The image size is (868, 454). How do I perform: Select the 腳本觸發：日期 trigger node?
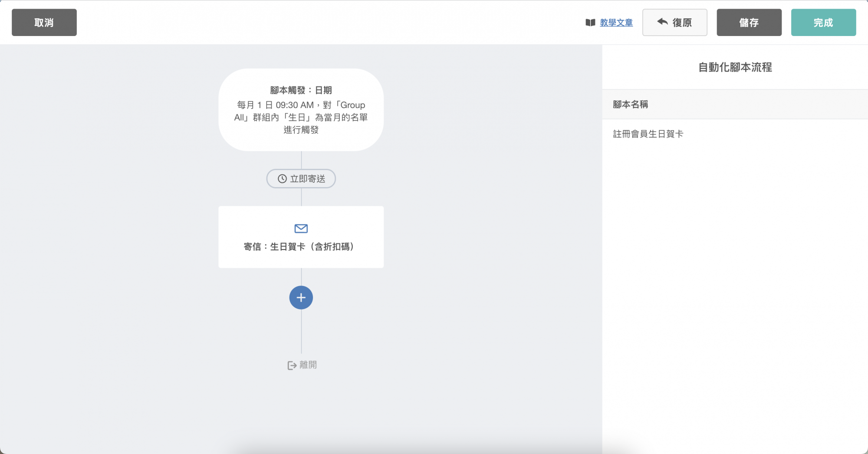tap(301, 110)
